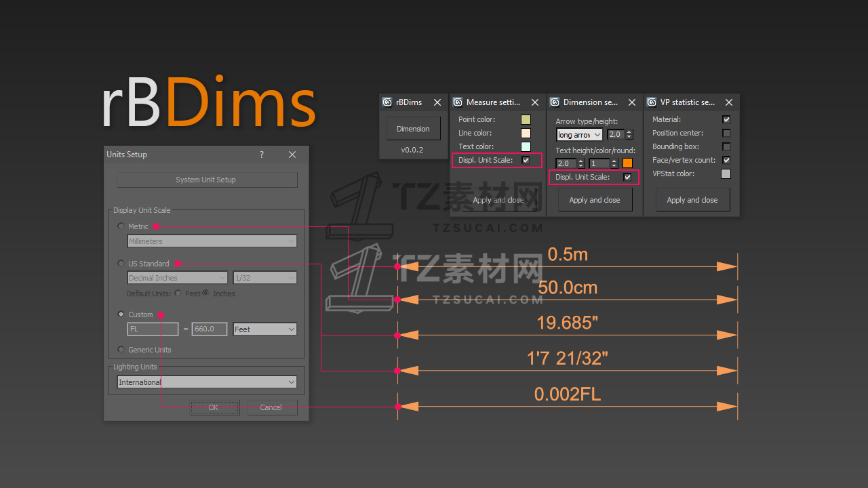Click the app icon in VP statistic settings title bar
Screen dimensions: 868x488
652,102
